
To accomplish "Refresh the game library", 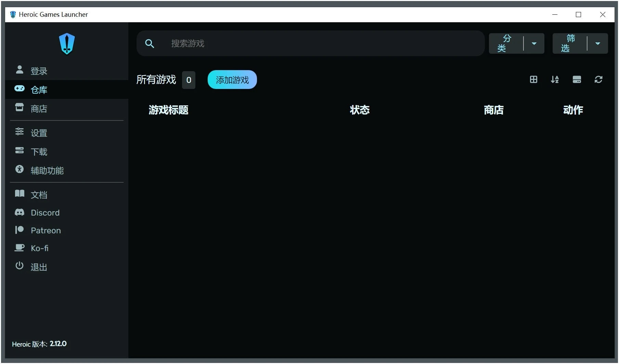I will coord(598,80).
